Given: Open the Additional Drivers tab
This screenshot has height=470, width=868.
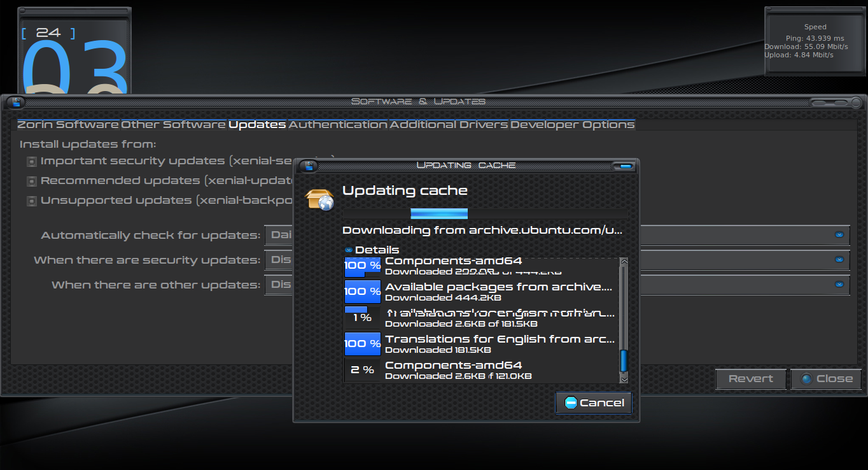Looking at the screenshot, I should coord(449,125).
